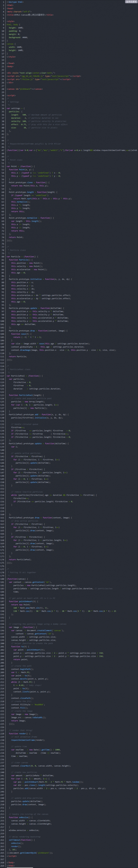Click the canvas id="pinkboard" line

25,89
